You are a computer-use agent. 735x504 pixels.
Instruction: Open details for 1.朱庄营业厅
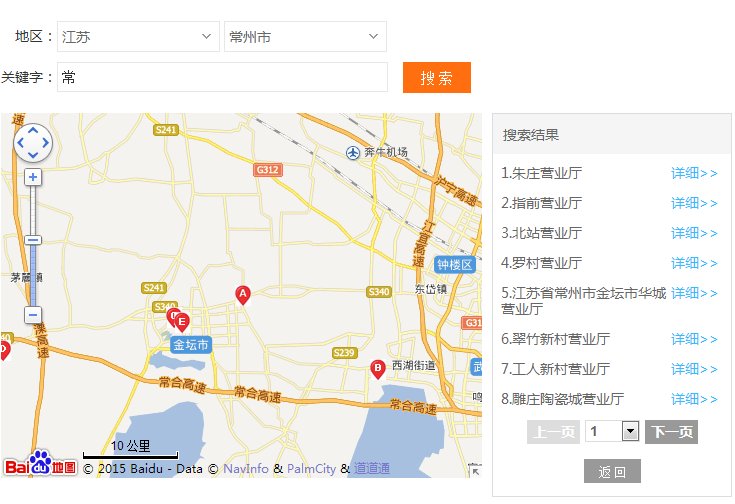[x=694, y=173]
